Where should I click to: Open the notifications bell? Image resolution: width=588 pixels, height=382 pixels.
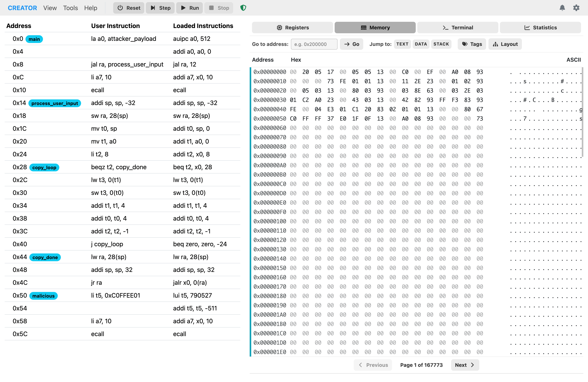(562, 8)
